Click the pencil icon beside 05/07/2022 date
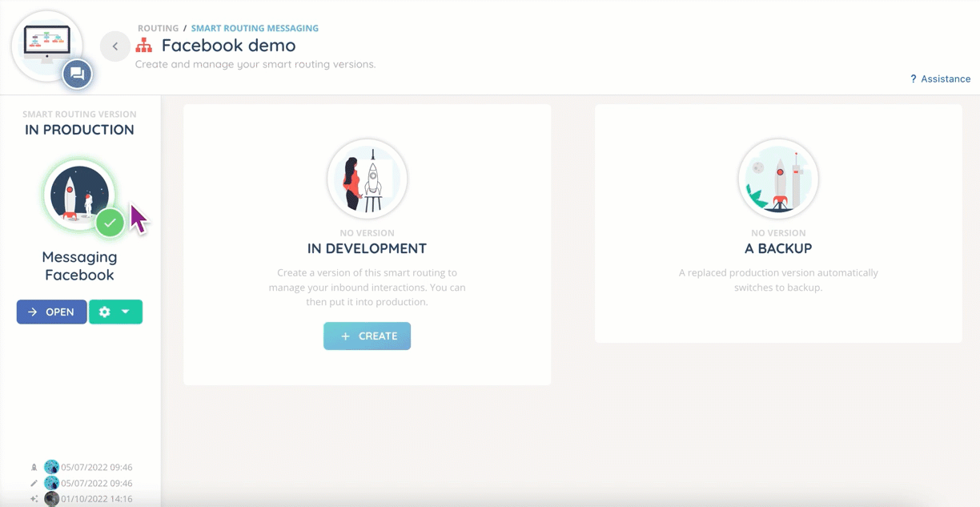The height and width of the screenshot is (507, 980). (x=34, y=483)
